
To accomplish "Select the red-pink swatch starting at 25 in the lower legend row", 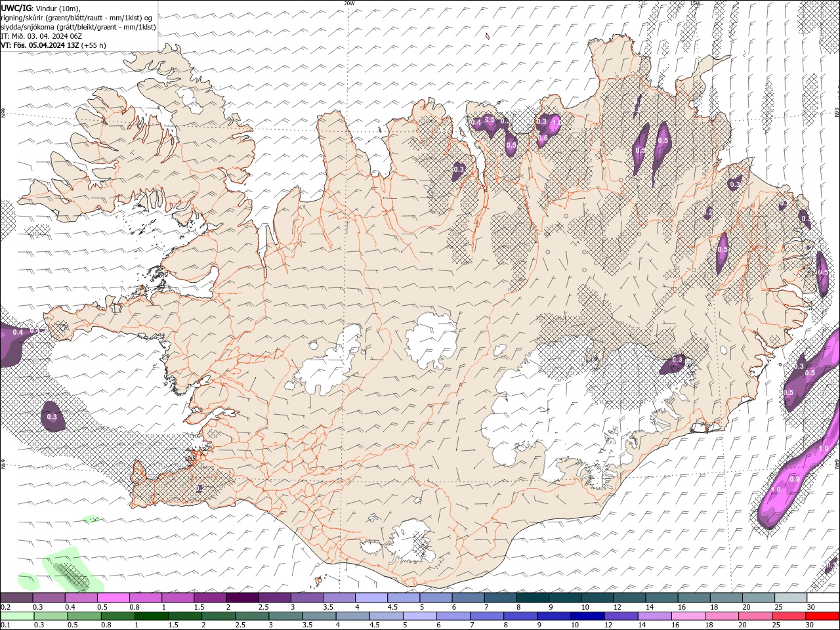I will (x=789, y=616).
